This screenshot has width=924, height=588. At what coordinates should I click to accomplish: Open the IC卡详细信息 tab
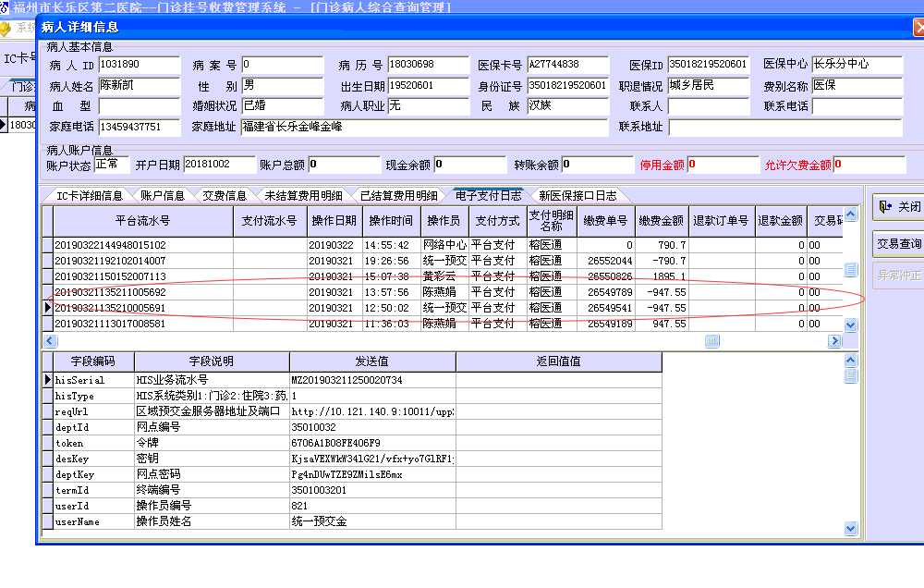[x=89, y=196]
